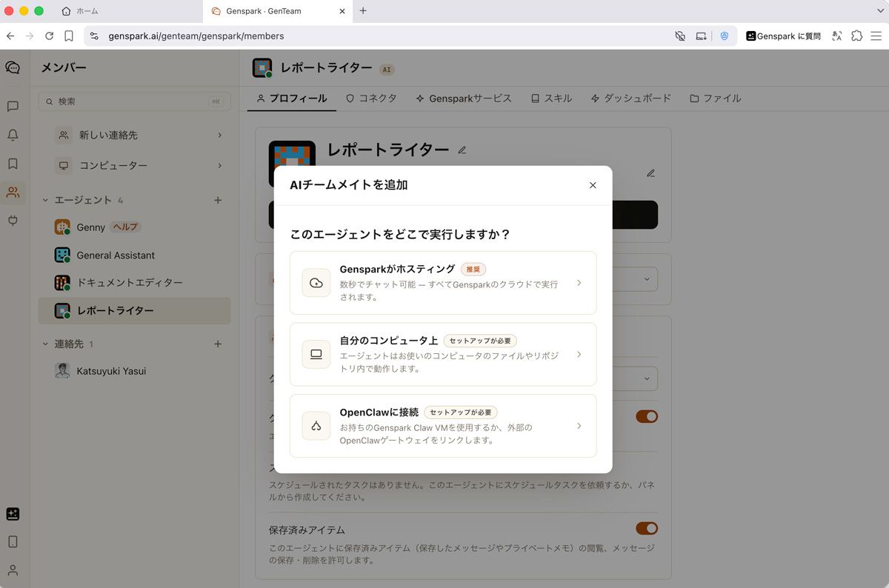Toggle the switch above the schedule section

pos(647,416)
